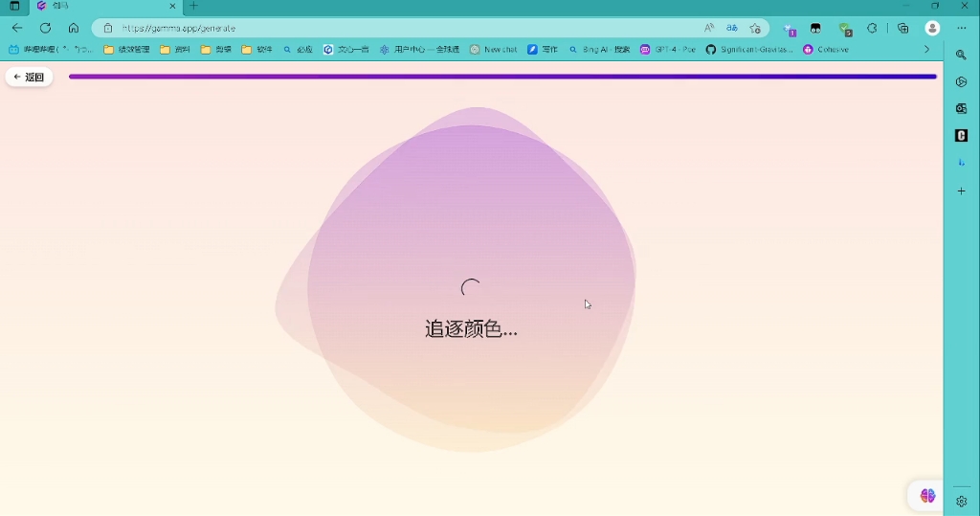Screen dimensions: 980x516
Task: Select the Gamma browser tab
Action: pyautogui.click(x=106, y=7)
